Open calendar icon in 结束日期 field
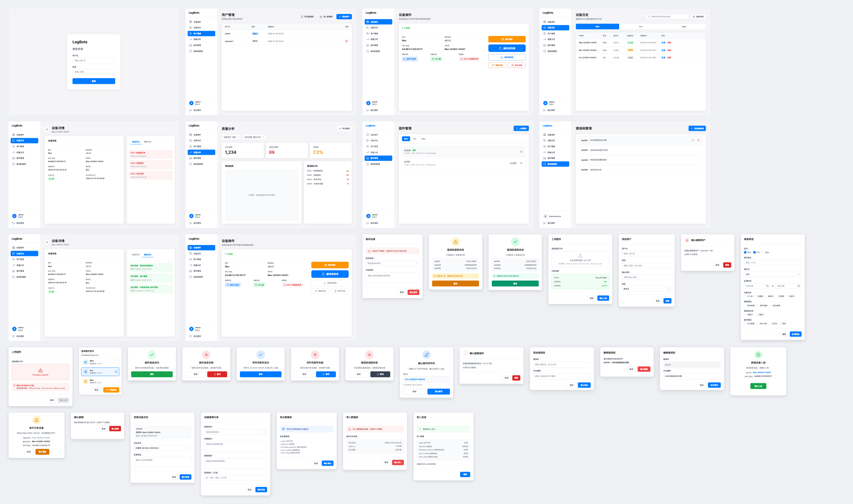This screenshot has height=504, width=853. pos(798,286)
